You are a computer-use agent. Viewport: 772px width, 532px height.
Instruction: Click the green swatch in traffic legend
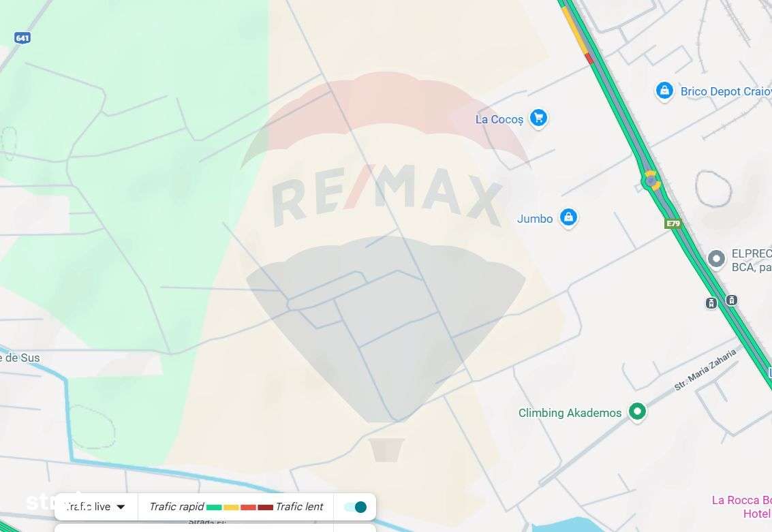(x=214, y=507)
